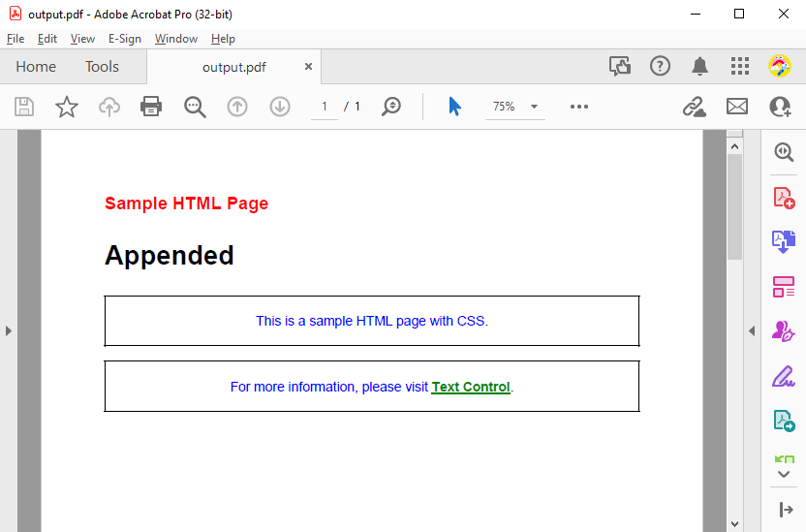Click the Sample HTML Page heading
Viewport: 806px width, 532px height.
187,203
